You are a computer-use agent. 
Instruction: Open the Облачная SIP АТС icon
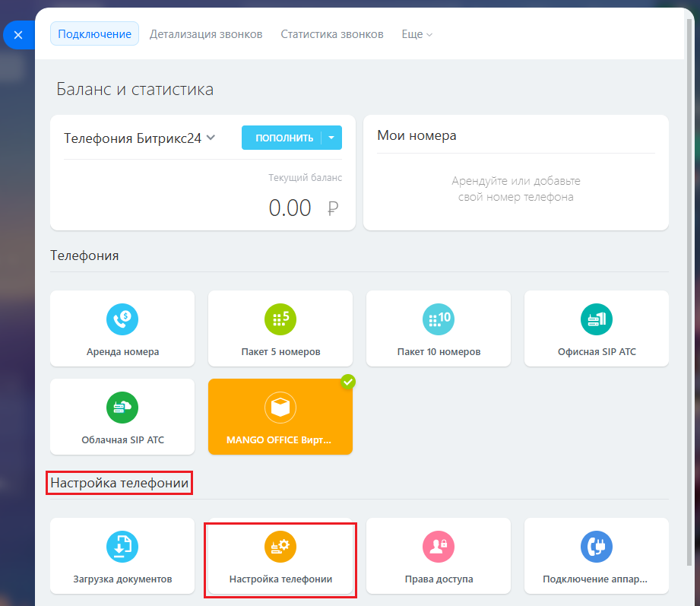pyautogui.click(x=122, y=408)
